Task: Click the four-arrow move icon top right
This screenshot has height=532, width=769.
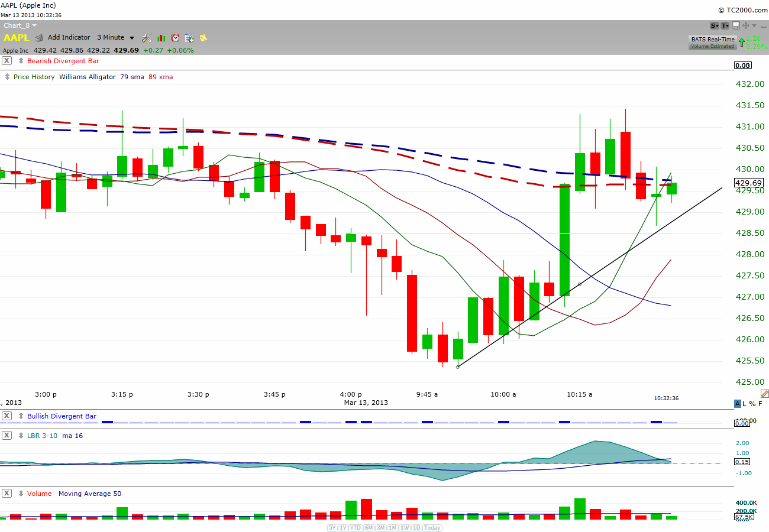Action: tap(746, 25)
